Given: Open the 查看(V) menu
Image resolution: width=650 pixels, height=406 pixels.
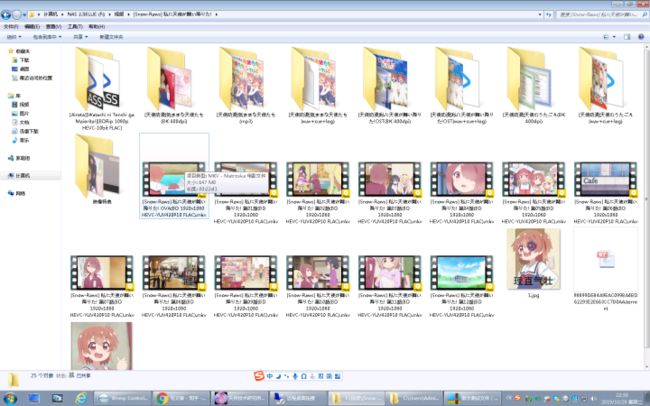Looking at the screenshot, I should coord(53,27).
